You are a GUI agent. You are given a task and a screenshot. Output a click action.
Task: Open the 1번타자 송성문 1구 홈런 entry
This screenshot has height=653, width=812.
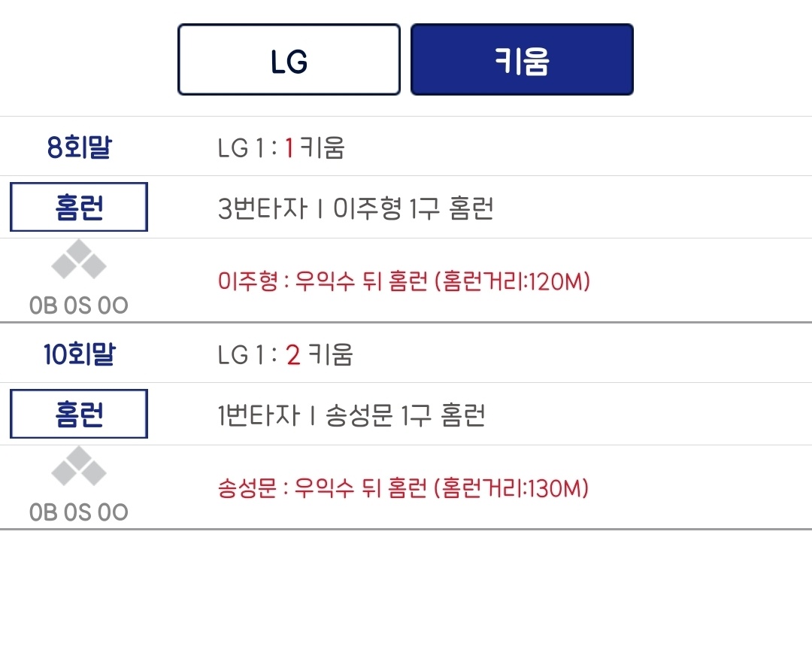[x=351, y=415]
